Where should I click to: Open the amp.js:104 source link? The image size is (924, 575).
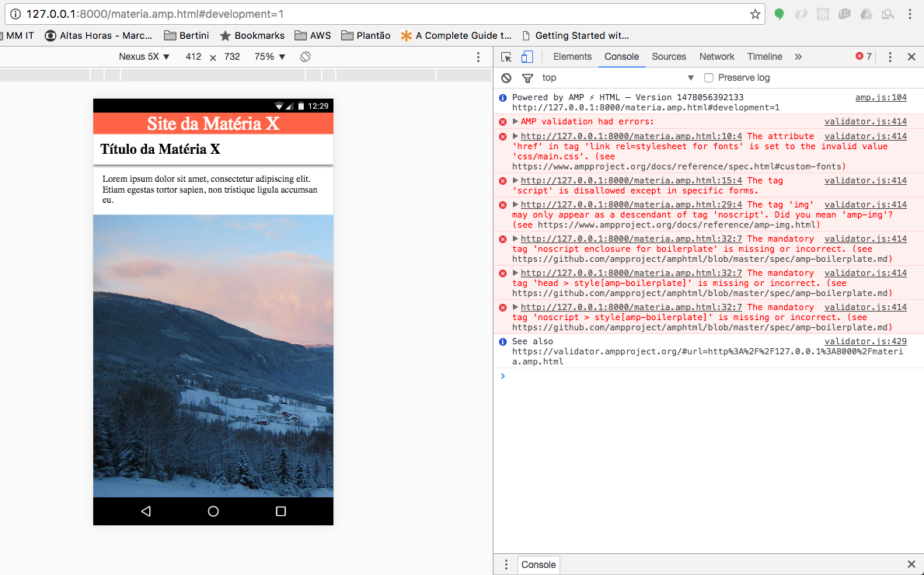[x=881, y=97]
